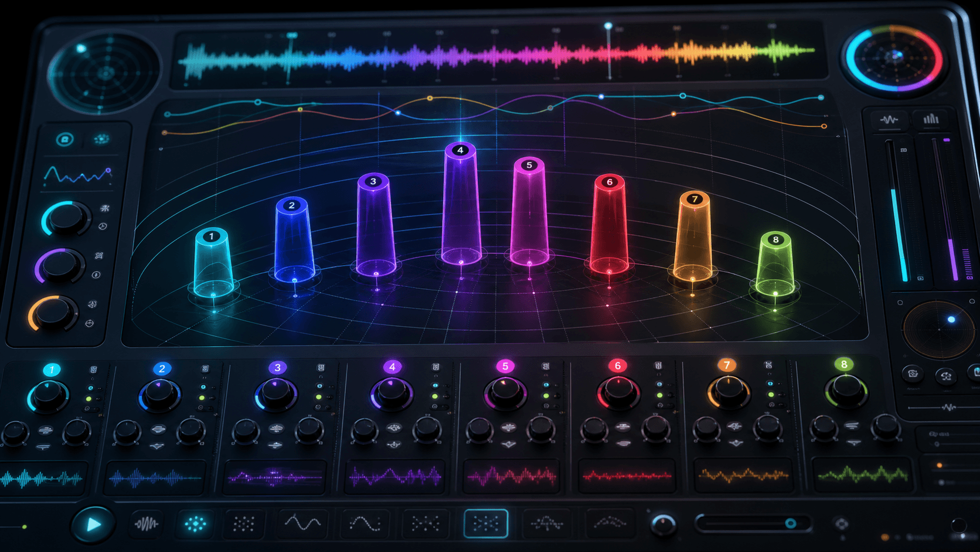Screen dimensions: 980x552
Task: Select the audio waveform mode icon in bottom toolbar
Action: (146, 523)
